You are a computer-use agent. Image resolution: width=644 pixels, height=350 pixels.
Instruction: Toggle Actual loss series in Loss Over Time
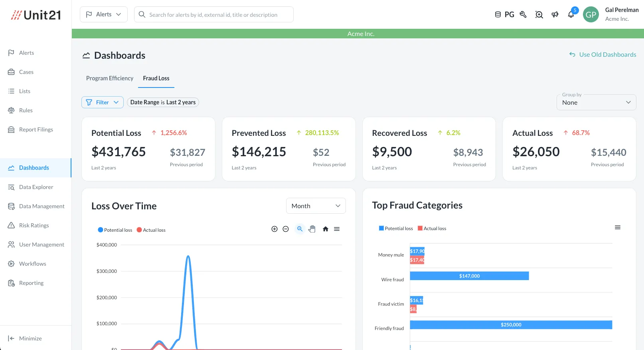pyautogui.click(x=151, y=230)
